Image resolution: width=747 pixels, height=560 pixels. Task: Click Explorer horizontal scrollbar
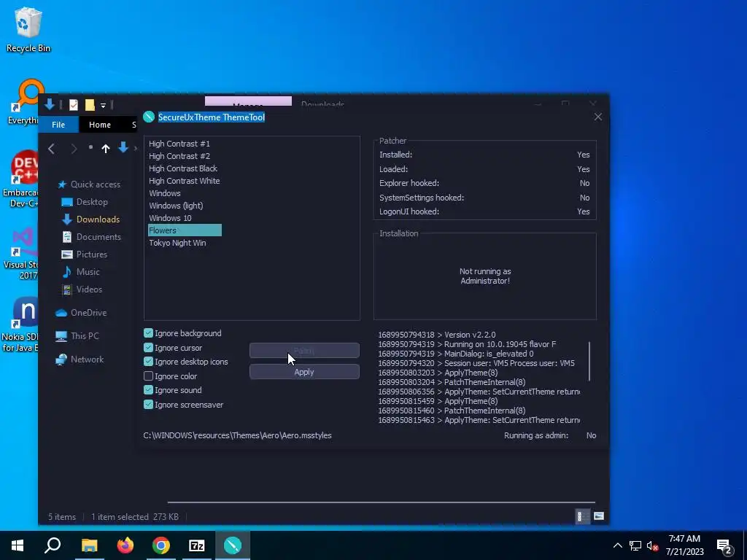(381, 502)
